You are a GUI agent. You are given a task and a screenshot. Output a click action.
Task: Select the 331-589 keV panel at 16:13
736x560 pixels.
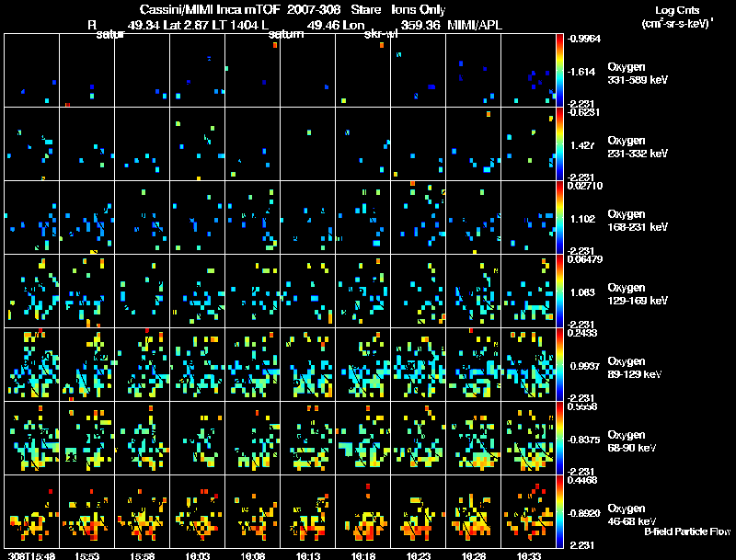click(x=307, y=71)
